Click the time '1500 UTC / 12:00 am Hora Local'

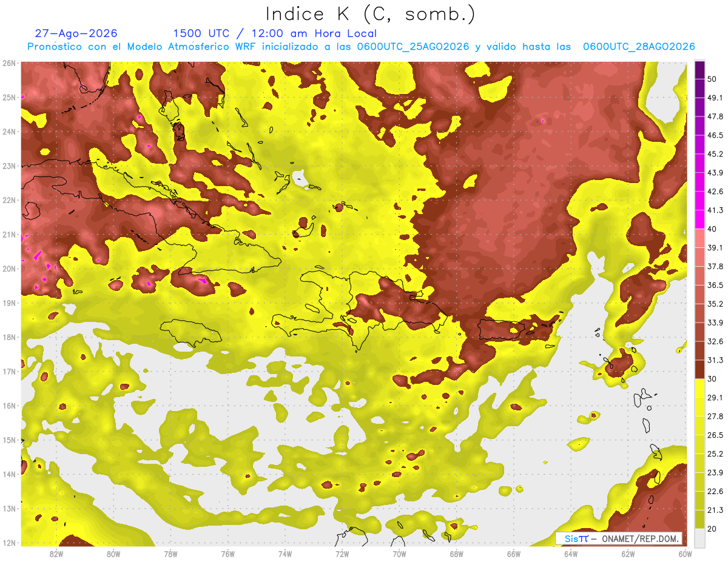pyautogui.click(x=274, y=34)
